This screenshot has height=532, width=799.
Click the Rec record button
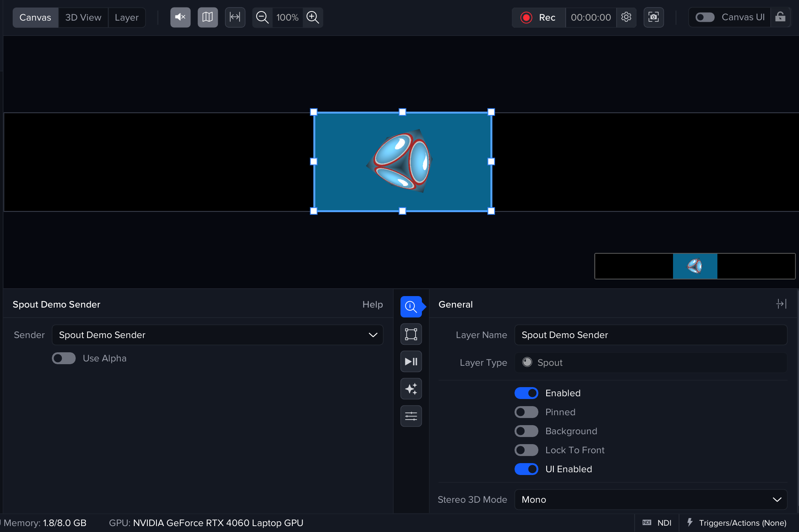pyautogui.click(x=539, y=17)
